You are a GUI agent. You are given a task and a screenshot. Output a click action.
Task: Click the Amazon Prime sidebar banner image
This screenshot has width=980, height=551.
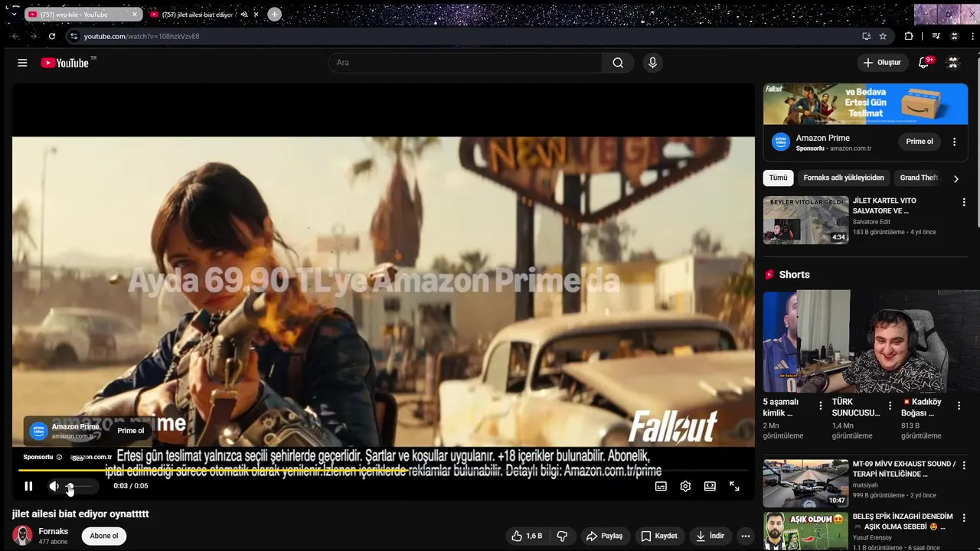(x=865, y=103)
